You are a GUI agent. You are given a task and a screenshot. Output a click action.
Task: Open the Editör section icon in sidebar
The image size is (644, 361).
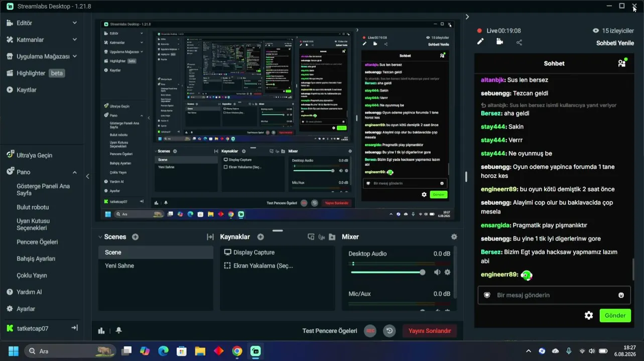[10, 23]
